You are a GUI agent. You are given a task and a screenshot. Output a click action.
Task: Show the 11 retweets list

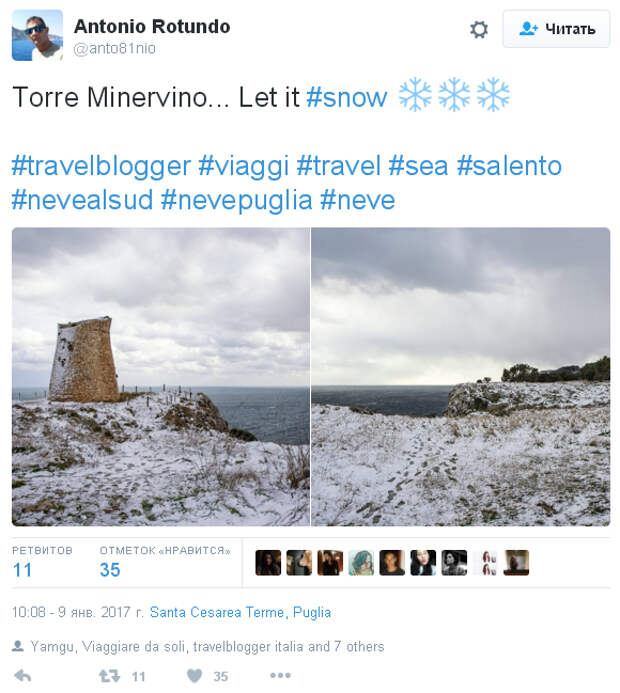pos(42,562)
